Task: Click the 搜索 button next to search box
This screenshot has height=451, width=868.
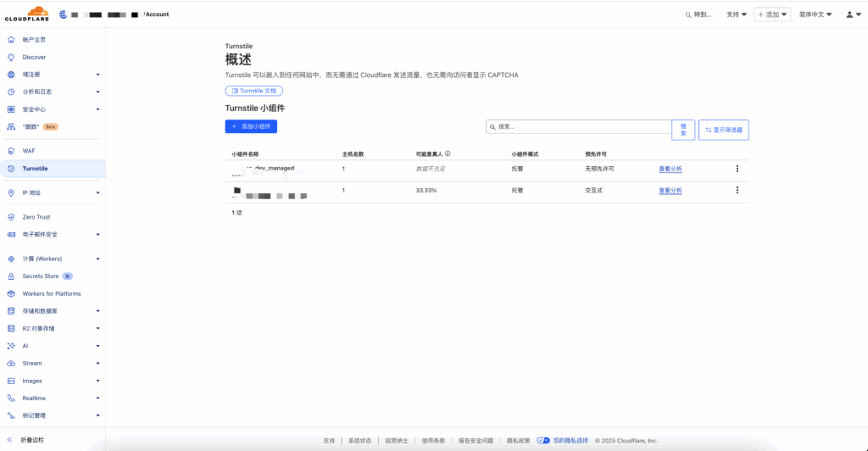Action: click(x=683, y=130)
